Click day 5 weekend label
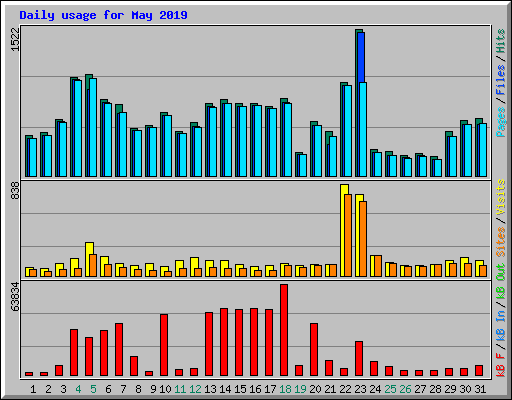Screen dimensions: 512x400 coord(93,389)
